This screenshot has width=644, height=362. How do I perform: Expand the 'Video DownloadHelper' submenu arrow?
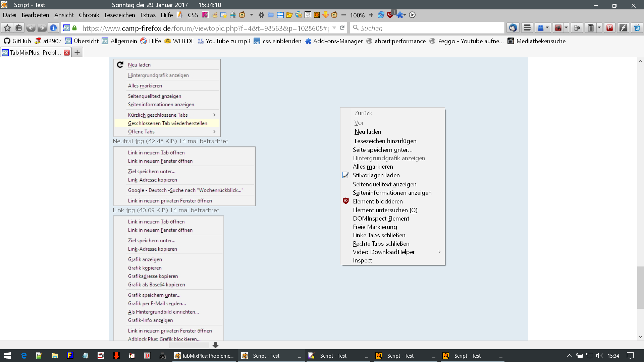coord(439,252)
